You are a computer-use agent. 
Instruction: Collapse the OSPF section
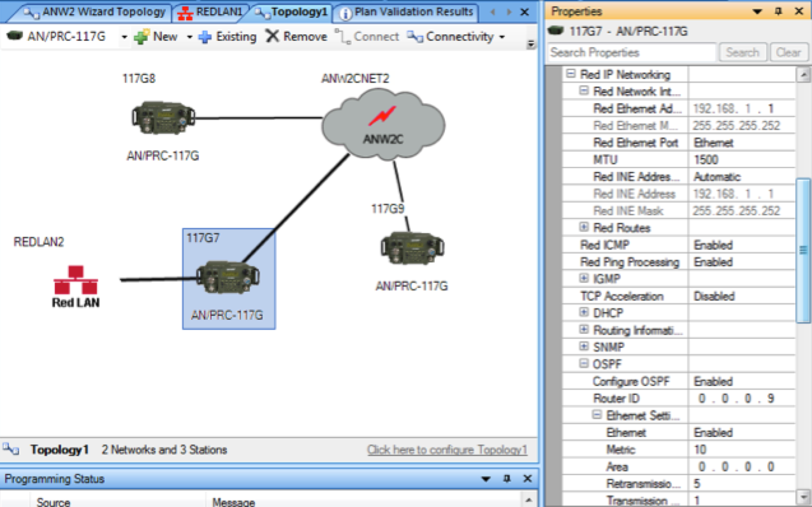point(584,364)
